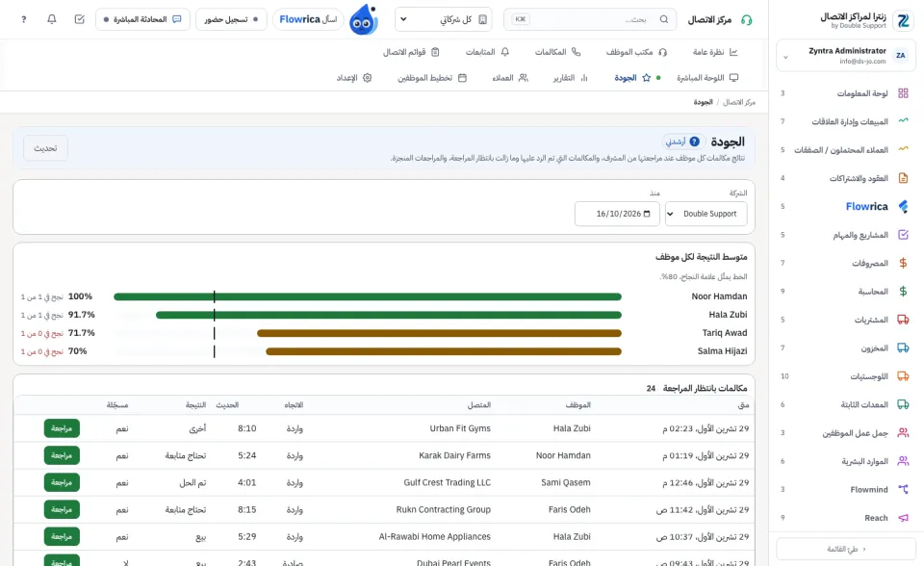Click the الموارد البشرية people icon

(903, 461)
